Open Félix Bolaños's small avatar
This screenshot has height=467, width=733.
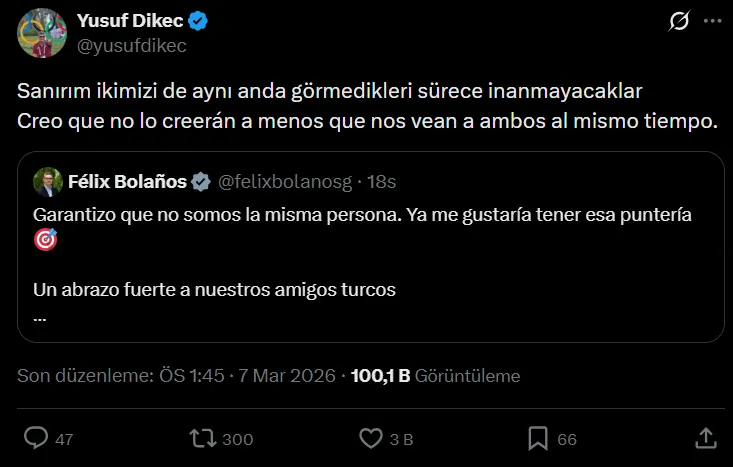pyautogui.click(x=47, y=181)
